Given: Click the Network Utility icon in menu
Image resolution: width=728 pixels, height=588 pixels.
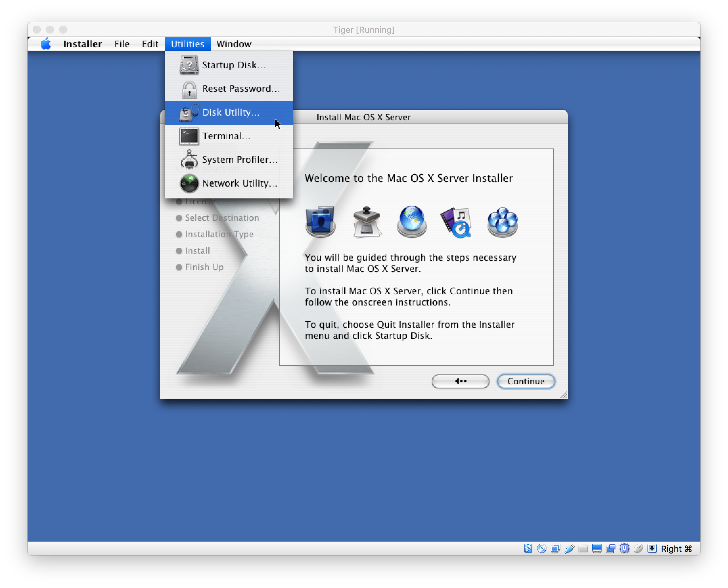Looking at the screenshot, I should [x=189, y=184].
